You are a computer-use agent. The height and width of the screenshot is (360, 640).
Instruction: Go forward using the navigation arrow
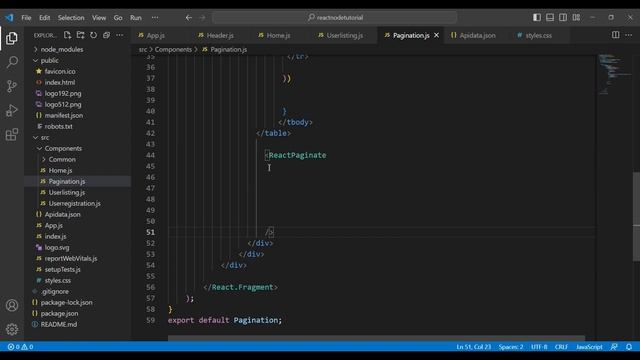(202, 18)
